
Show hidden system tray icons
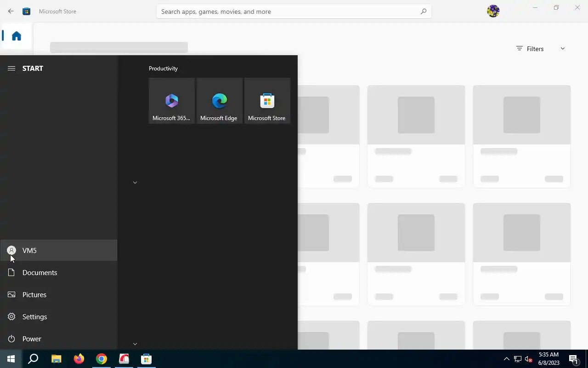pyautogui.click(x=506, y=359)
